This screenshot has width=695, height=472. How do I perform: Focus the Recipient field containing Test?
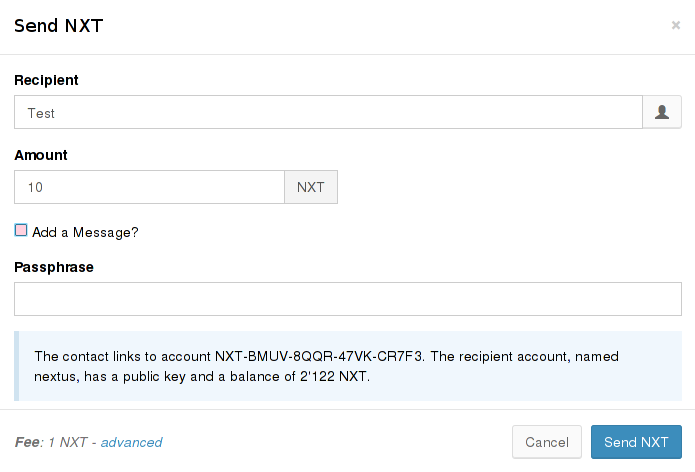tap(327, 113)
